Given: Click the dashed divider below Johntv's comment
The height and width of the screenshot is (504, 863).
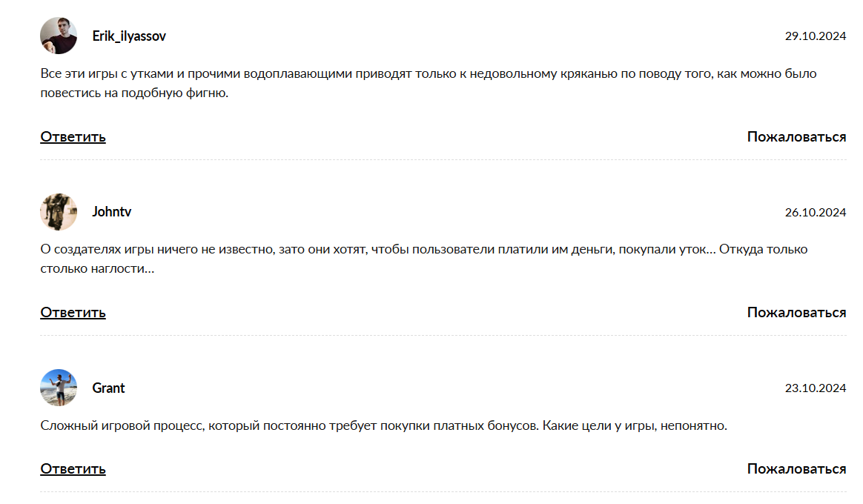Looking at the screenshot, I should click(443, 335).
